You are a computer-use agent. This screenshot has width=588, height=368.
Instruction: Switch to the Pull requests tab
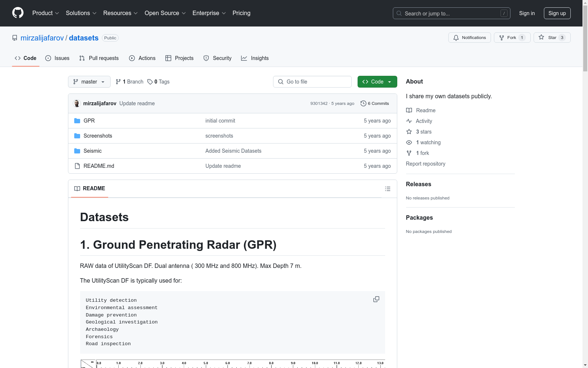tap(99, 58)
